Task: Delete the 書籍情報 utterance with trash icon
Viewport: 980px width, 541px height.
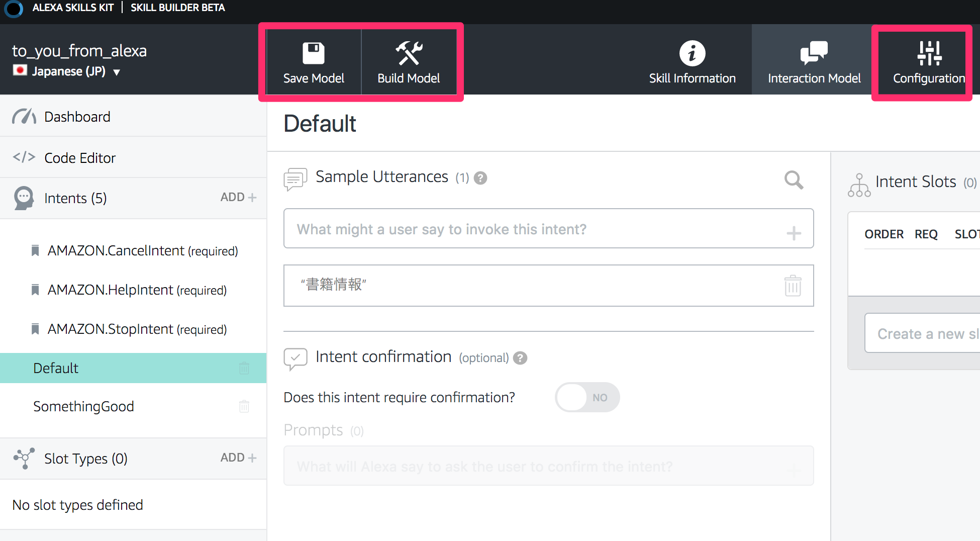Action: point(793,286)
